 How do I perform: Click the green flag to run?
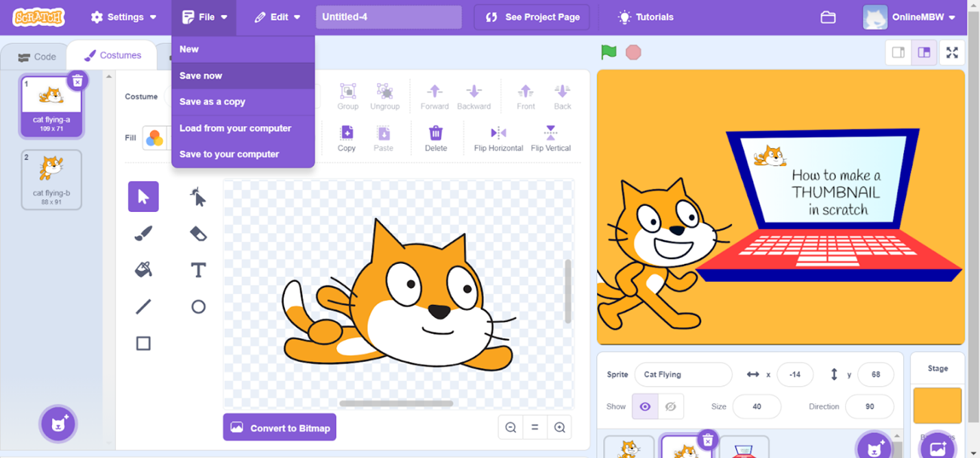(x=609, y=52)
